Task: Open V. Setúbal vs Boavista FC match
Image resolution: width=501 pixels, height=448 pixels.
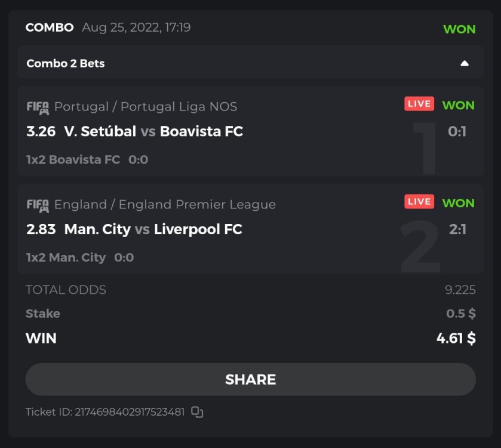Action: (x=153, y=131)
